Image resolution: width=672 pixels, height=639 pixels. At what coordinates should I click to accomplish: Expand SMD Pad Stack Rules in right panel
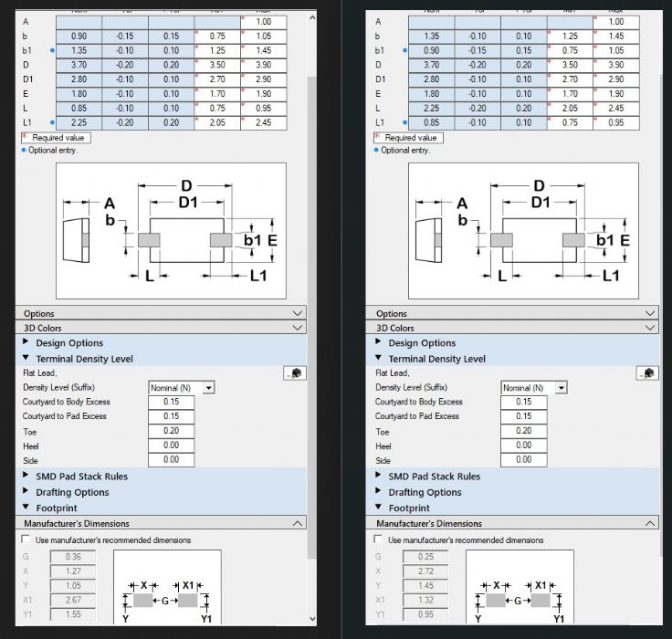click(x=379, y=477)
